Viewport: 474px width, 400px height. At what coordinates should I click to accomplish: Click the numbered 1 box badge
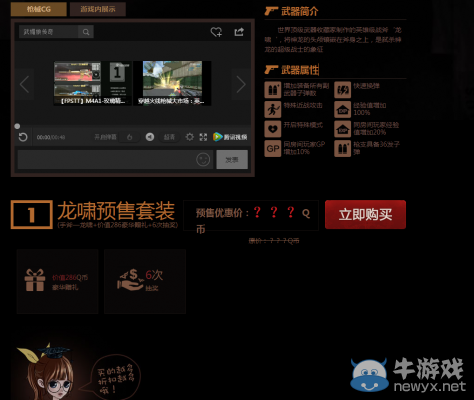click(x=32, y=215)
